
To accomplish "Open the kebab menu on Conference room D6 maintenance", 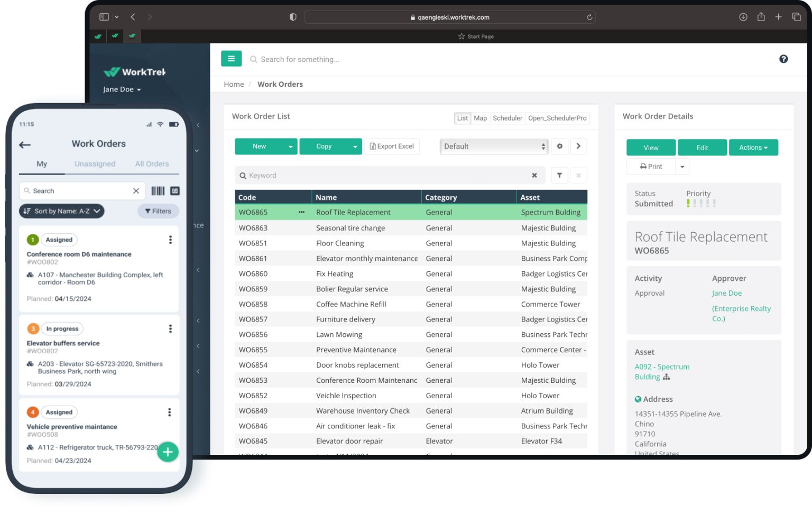I will coord(170,240).
